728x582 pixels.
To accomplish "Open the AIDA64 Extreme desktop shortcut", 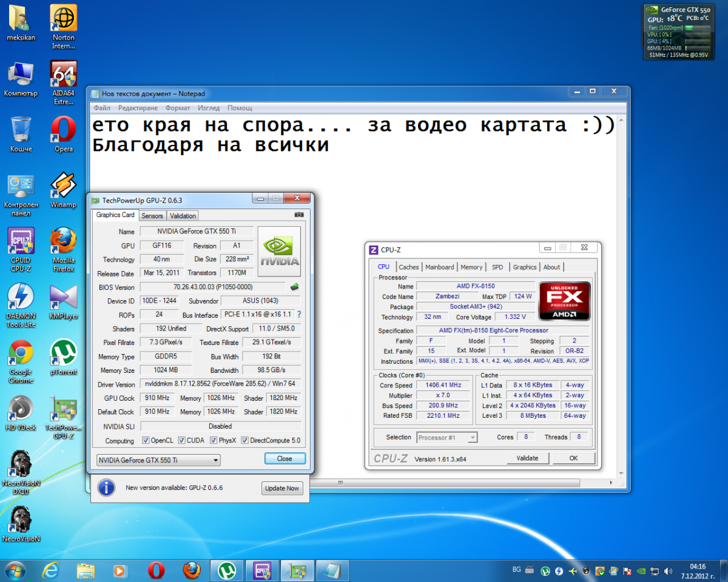I will [x=63, y=83].
